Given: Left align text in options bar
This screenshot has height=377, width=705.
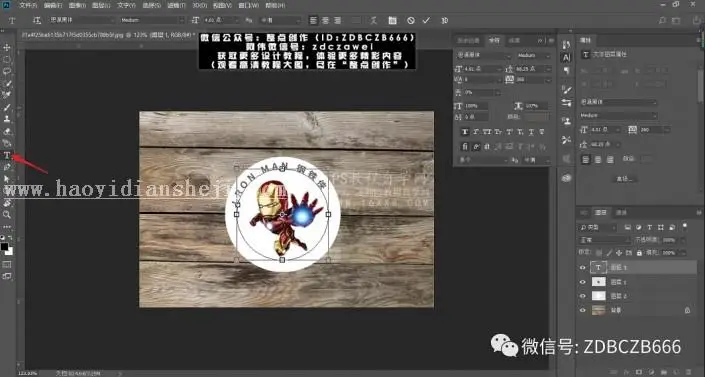Looking at the screenshot, I should [313, 20].
